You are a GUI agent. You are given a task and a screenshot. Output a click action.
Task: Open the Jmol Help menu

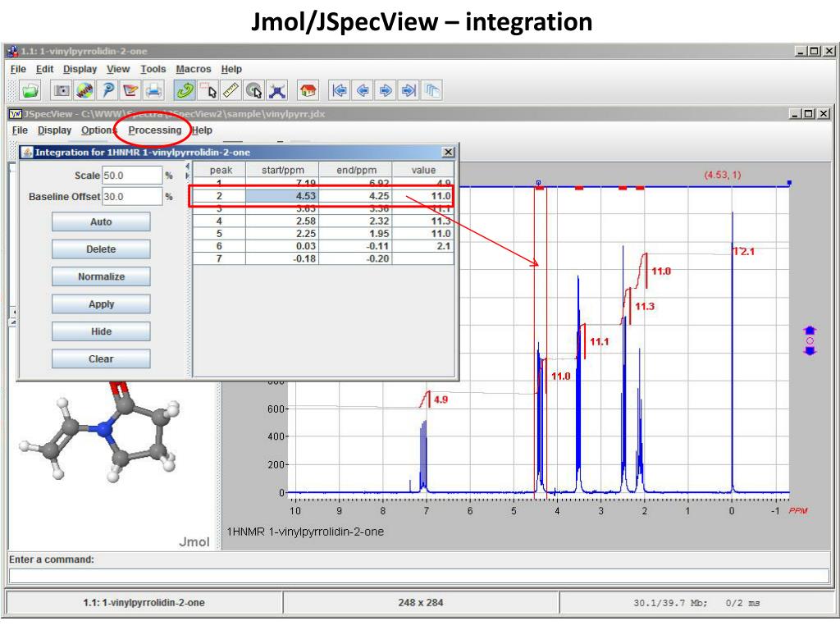[231, 69]
